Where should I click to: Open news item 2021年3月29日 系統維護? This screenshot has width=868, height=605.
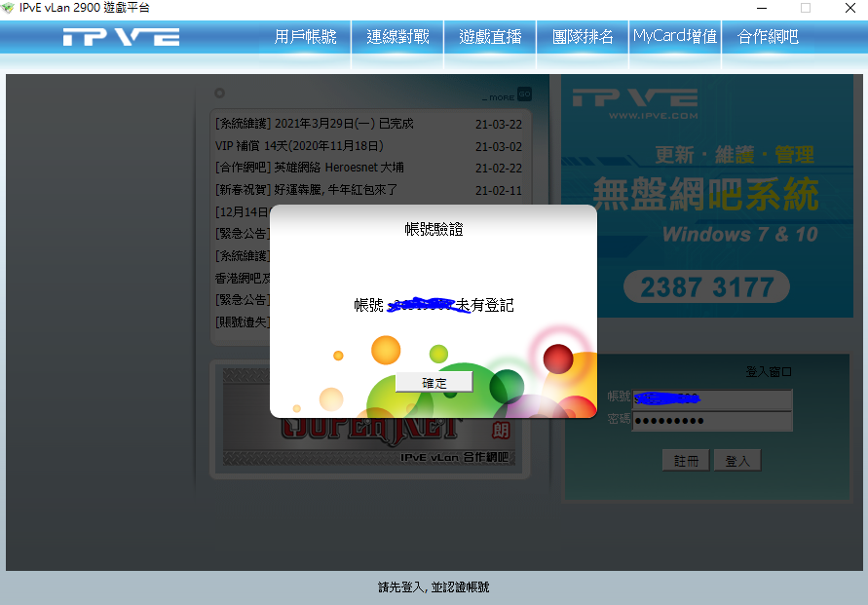[314, 124]
